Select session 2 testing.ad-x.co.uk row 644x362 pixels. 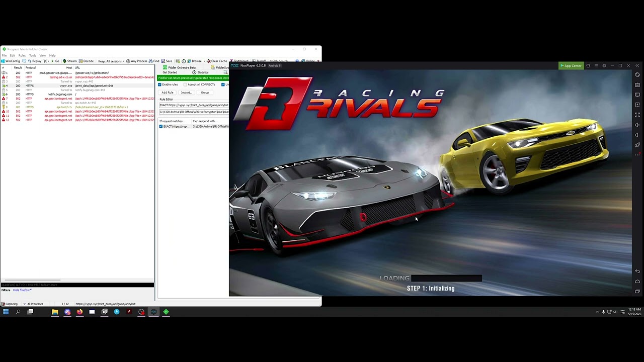click(77, 77)
